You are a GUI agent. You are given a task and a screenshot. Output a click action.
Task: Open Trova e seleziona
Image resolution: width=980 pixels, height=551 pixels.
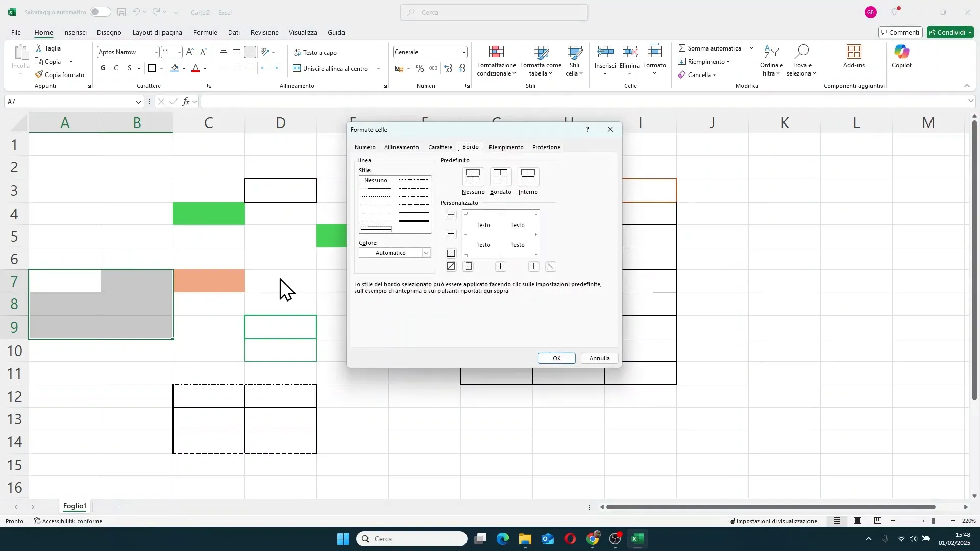801,61
